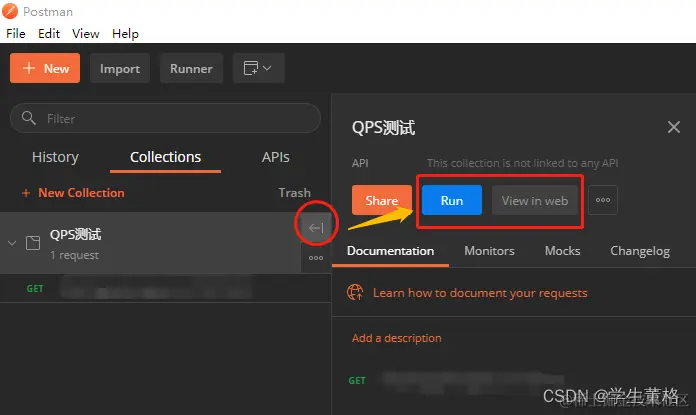Click 'This collection is not linked to any API'
Viewport: 696px width, 415px height.
(x=523, y=163)
